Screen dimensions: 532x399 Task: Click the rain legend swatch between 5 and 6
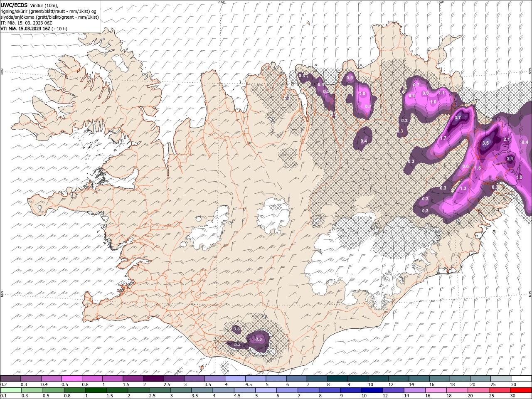[266, 390]
